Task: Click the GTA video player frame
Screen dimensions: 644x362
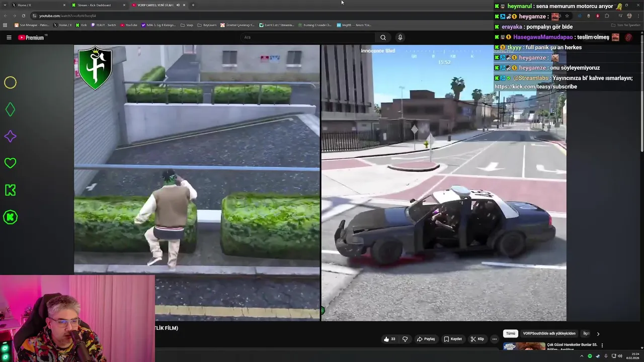Action: [320, 183]
